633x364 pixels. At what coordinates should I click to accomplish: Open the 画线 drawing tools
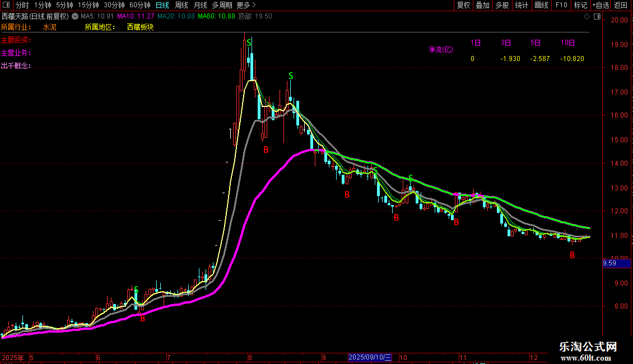click(x=541, y=5)
